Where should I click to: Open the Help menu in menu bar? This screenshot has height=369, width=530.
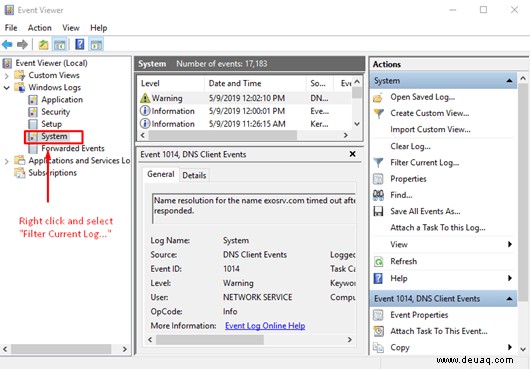[x=98, y=28]
